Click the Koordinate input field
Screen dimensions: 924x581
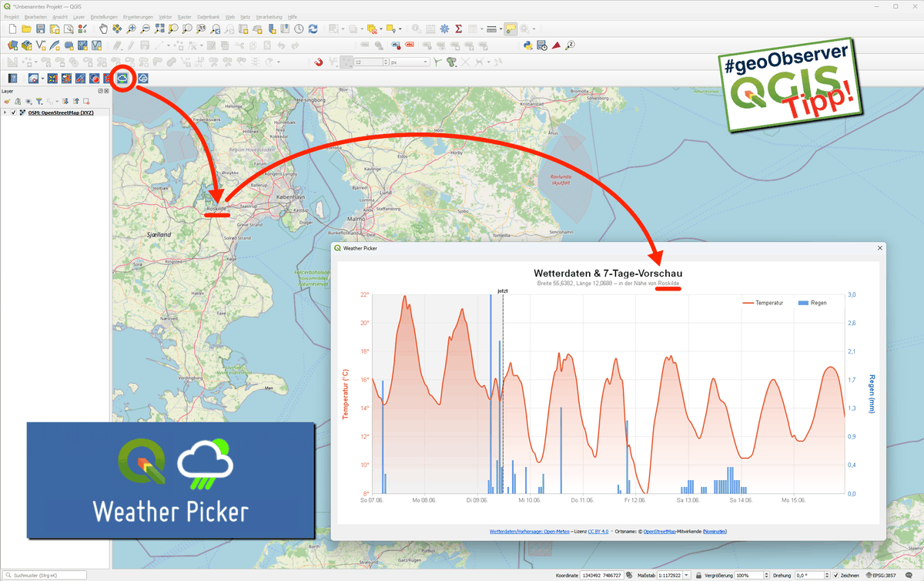tap(601, 575)
